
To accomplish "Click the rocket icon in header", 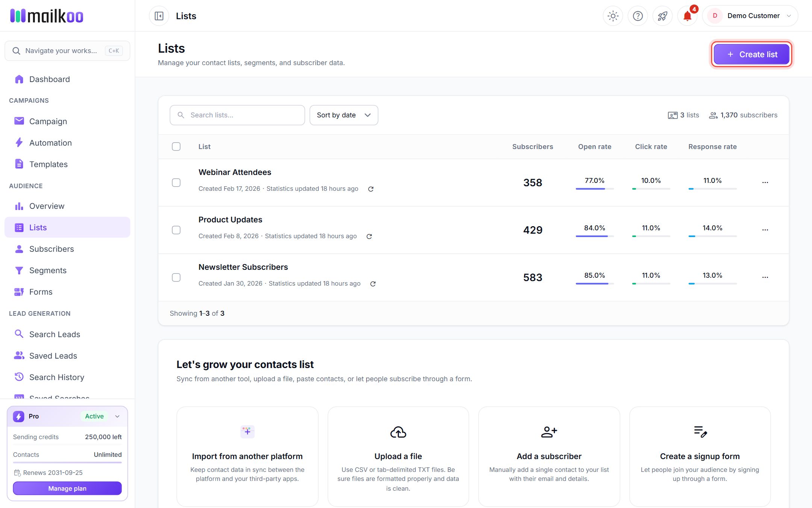I will click(x=662, y=16).
